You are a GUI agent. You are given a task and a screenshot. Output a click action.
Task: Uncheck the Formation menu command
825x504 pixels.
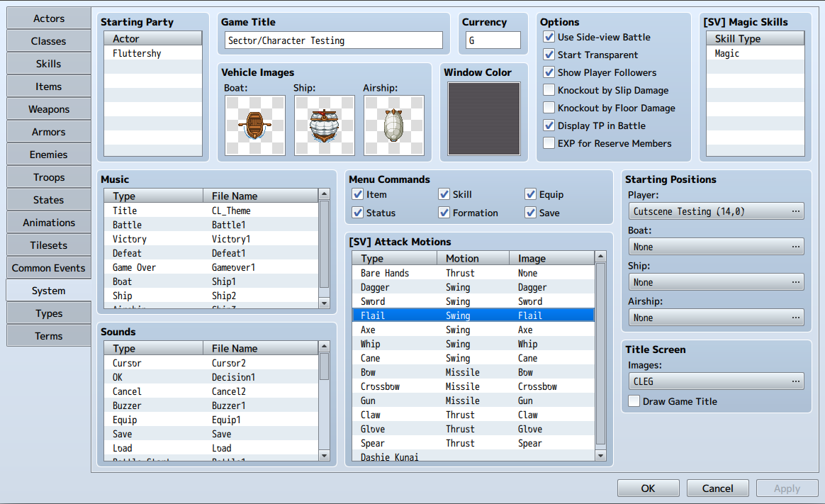pyautogui.click(x=444, y=213)
